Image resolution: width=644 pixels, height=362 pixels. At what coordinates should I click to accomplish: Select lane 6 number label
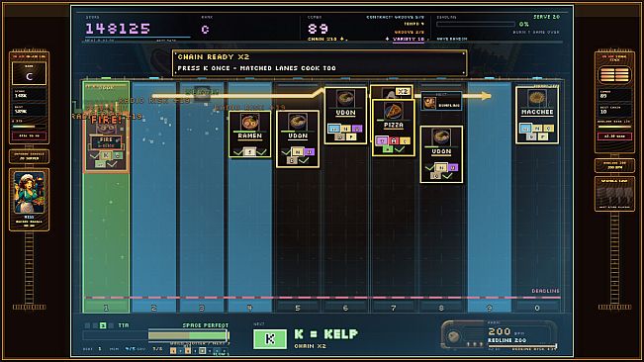pos(345,308)
